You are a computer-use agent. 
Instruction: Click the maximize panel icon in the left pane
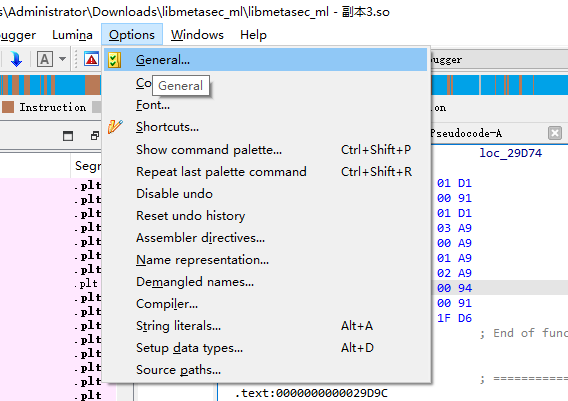pos(68,136)
